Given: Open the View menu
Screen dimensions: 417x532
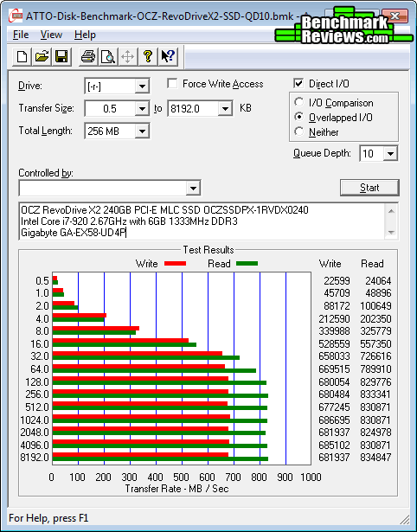Looking at the screenshot, I should point(51,35).
